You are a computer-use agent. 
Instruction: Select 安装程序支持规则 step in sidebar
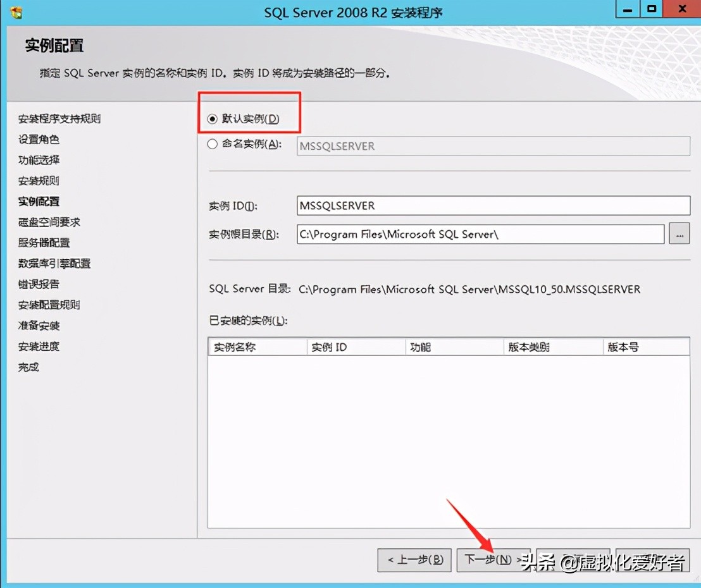tap(59, 119)
